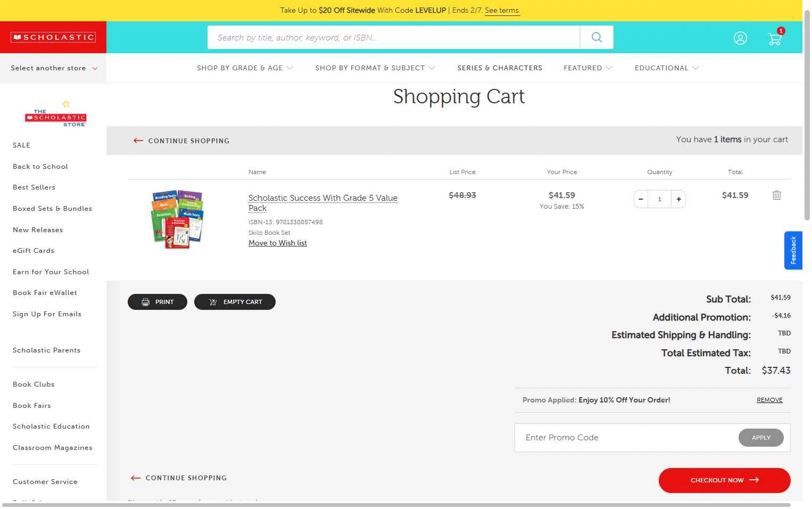Viewport: 812px width, 509px height.
Task: Click the quantity number field
Action: click(x=660, y=199)
